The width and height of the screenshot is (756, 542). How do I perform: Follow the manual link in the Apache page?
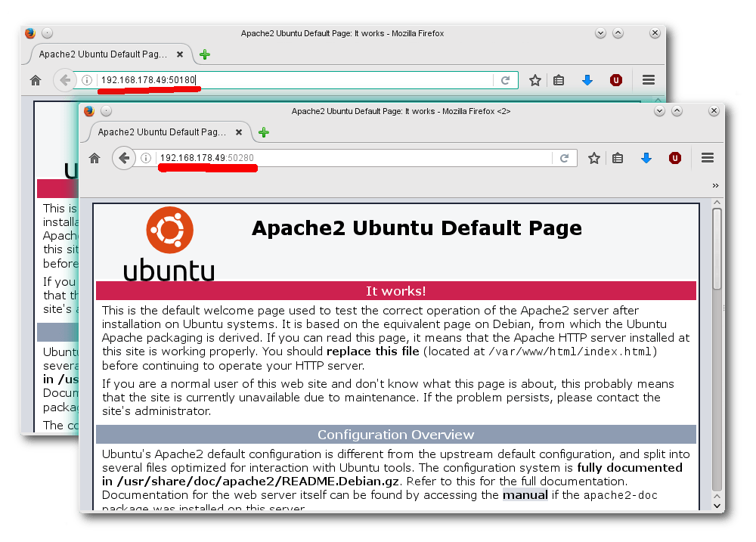525,495
